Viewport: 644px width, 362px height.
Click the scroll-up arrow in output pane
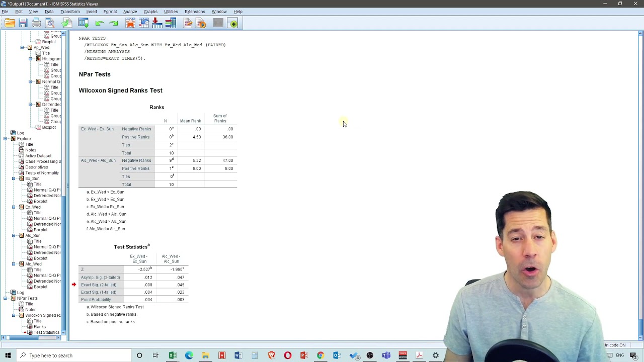click(x=640, y=34)
